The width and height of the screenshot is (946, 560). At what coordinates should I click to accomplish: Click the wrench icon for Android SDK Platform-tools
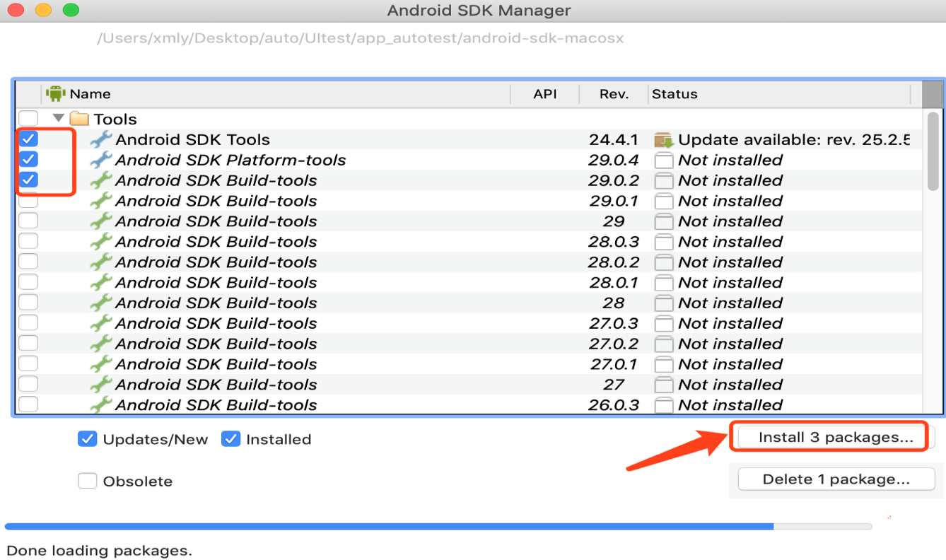point(101,160)
